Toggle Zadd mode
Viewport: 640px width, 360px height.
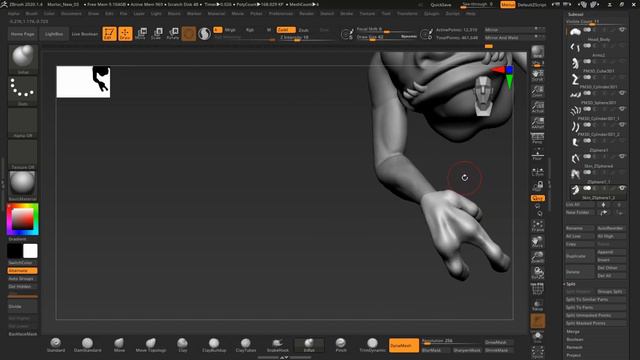point(286,30)
